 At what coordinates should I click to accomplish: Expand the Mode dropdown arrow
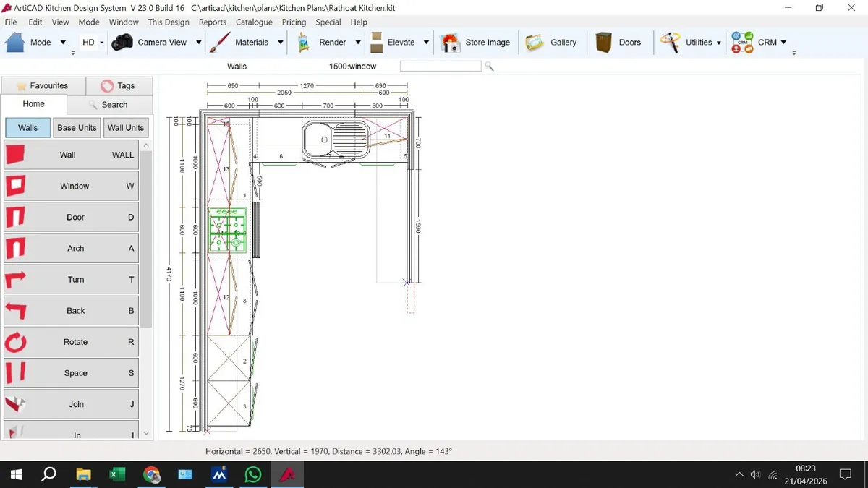[x=63, y=43]
